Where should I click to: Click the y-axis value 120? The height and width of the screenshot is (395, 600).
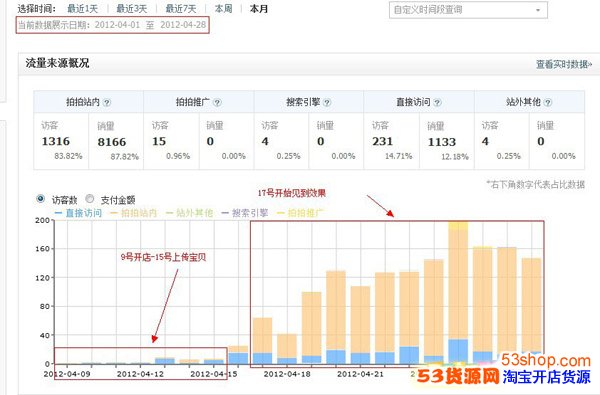pos(42,277)
